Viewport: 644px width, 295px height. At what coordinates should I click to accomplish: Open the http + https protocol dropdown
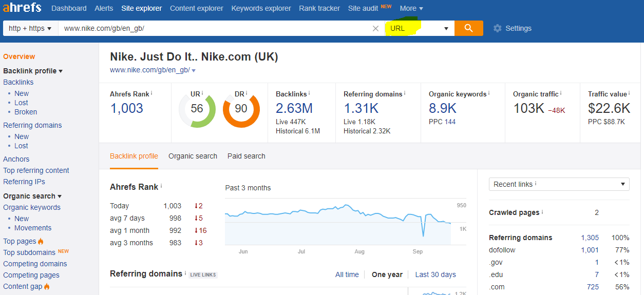point(31,28)
